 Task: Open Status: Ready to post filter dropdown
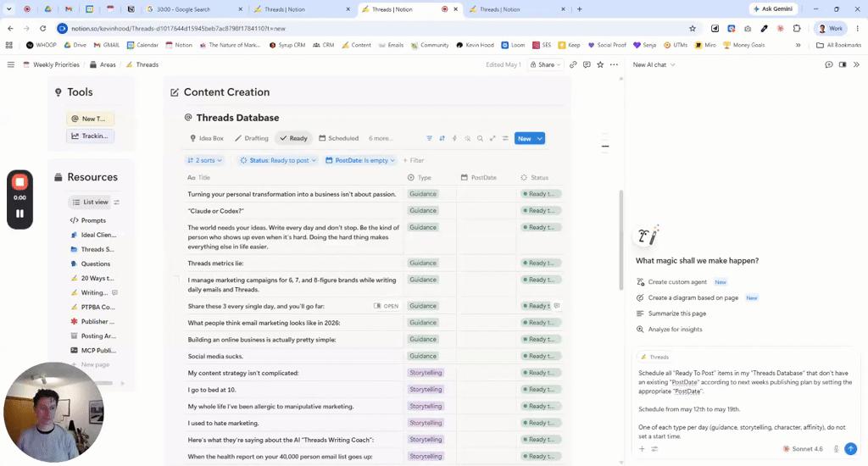pos(278,160)
